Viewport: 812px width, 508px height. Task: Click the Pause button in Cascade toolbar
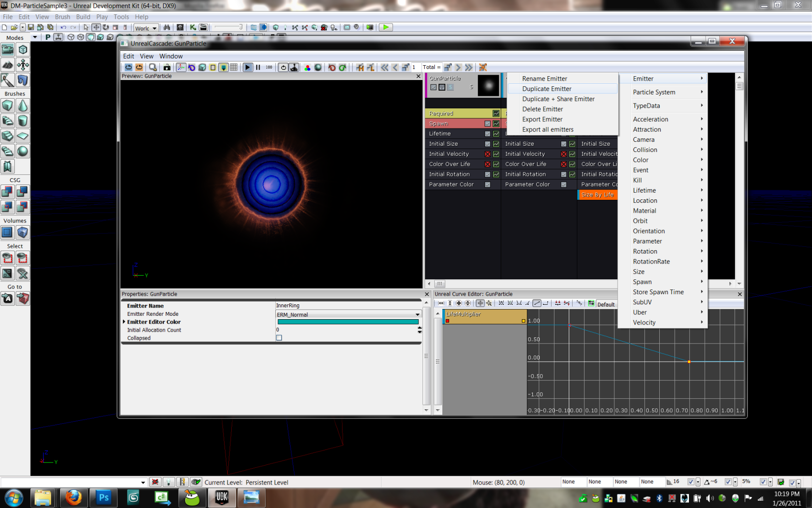(x=258, y=68)
